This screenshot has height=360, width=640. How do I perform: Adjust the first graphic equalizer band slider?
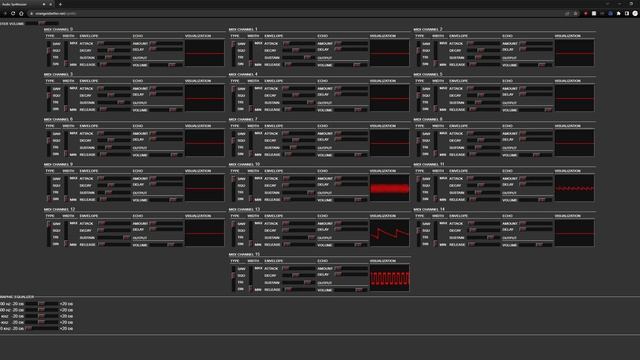[x=42, y=304]
